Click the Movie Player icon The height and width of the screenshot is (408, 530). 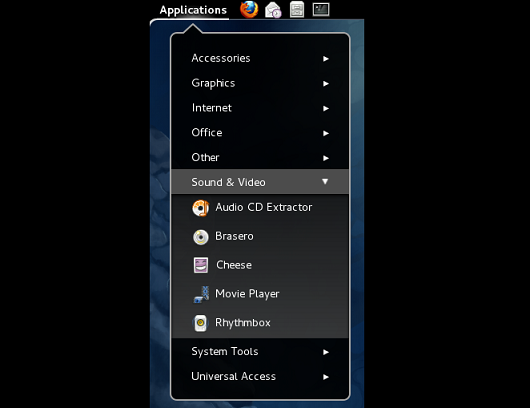(201, 294)
